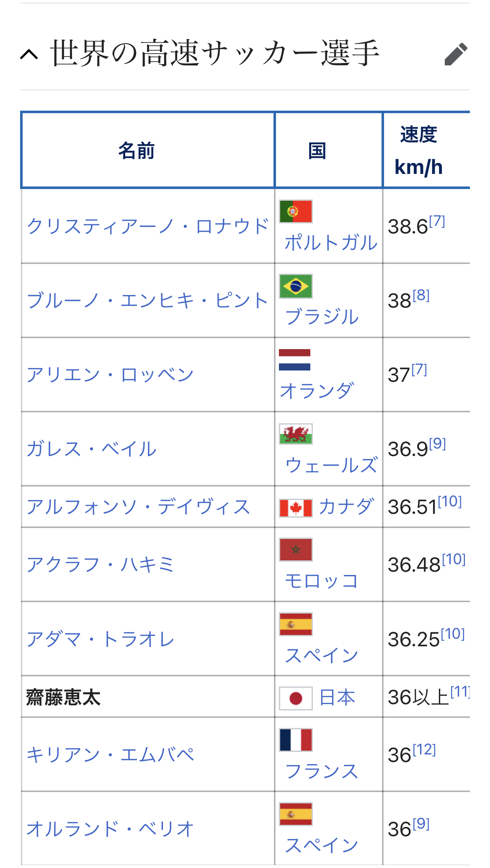This screenshot has height=868, width=490.
Task: Click citation [8] next to 38
Action: click(421, 295)
